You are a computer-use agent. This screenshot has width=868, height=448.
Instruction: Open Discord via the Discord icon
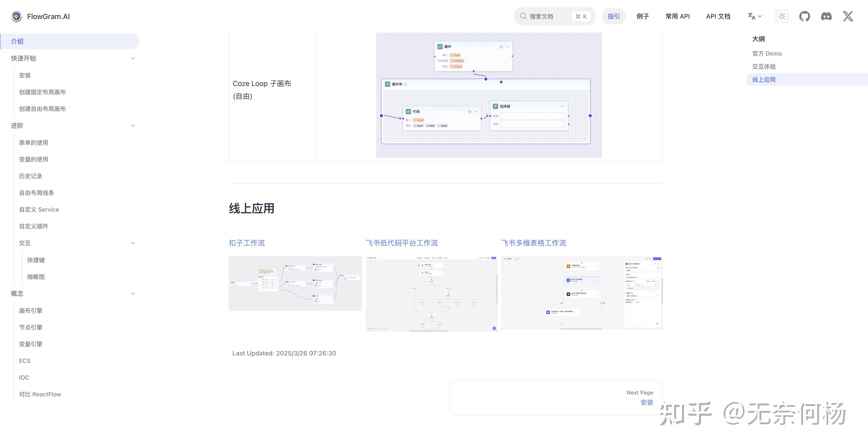coord(827,16)
